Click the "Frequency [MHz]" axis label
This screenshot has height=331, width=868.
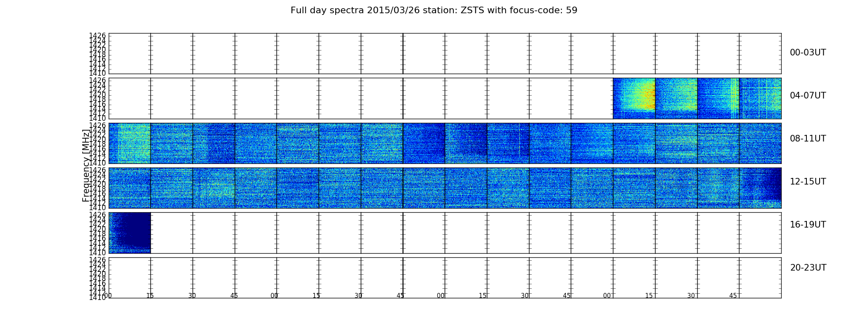pyautogui.click(x=86, y=165)
